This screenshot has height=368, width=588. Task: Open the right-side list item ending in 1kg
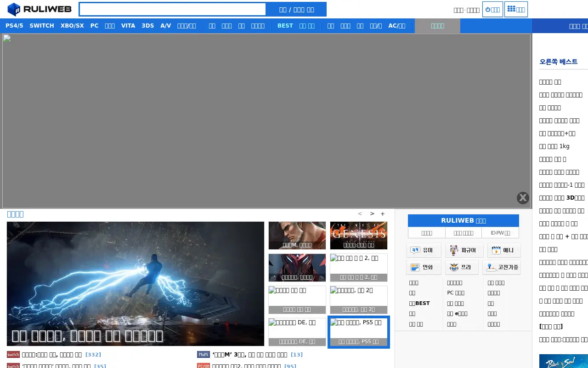coord(554,146)
